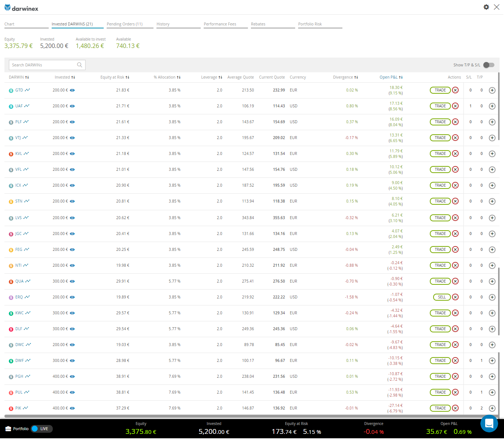The height and width of the screenshot is (439, 504).
Task: Open Performance Fees tab
Action: pyautogui.click(x=226, y=24)
